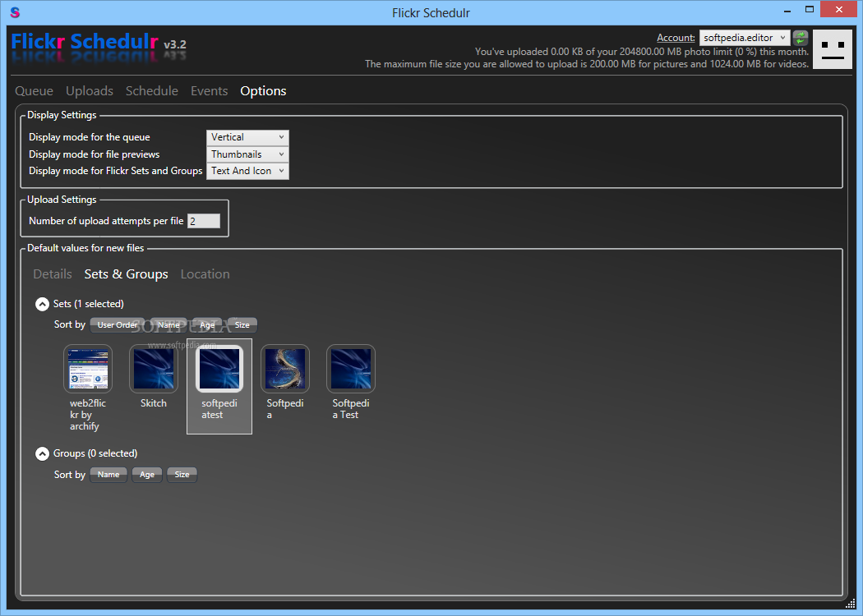This screenshot has height=616, width=863.
Task: Click the Account link label
Action: (x=676, y=38)
